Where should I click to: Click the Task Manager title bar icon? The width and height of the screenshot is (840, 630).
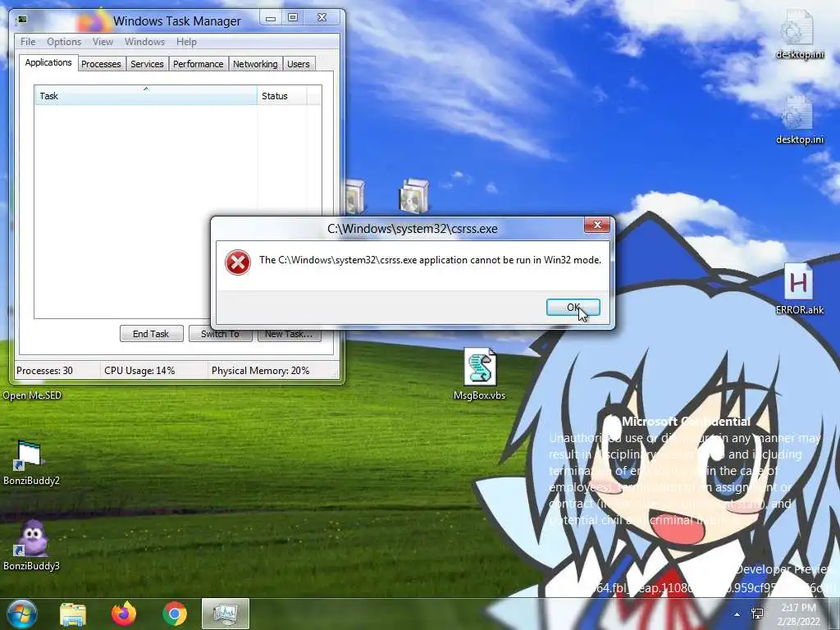(22, 21)
